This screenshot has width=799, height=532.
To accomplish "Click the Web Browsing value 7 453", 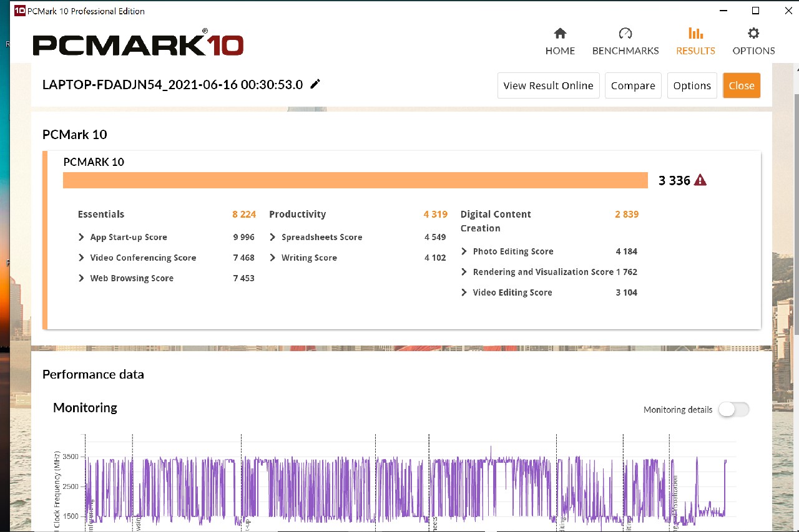I will (243, 278).
